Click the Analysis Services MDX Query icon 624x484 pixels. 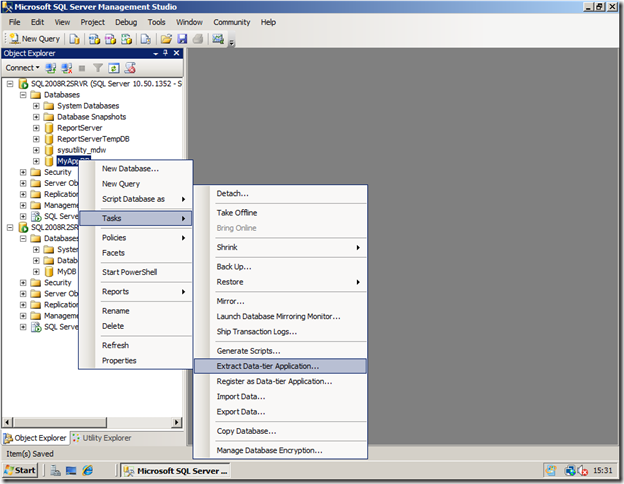pyautogui.click(x=94, y=39)
